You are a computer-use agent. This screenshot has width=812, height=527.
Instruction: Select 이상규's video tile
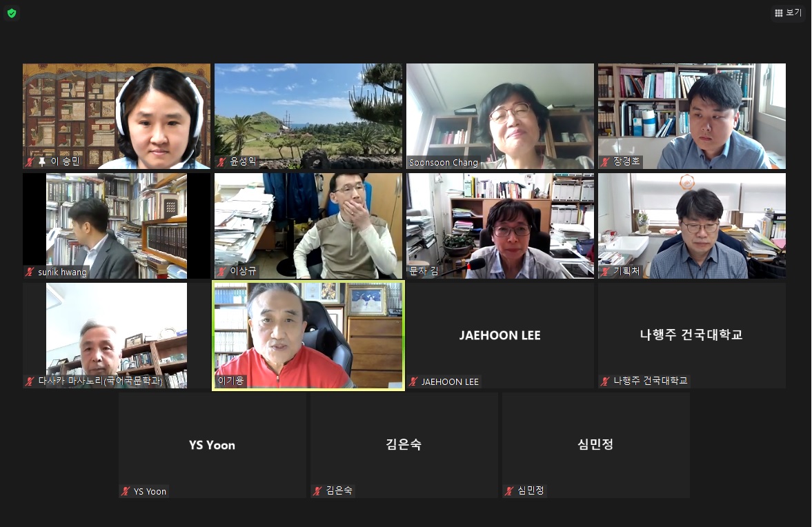308,226
